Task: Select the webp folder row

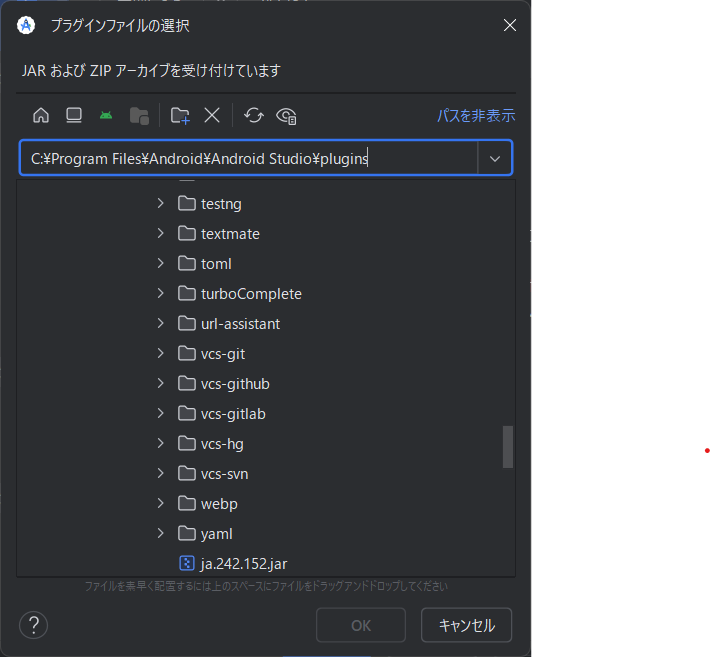Action: click(x=266, y=503)
